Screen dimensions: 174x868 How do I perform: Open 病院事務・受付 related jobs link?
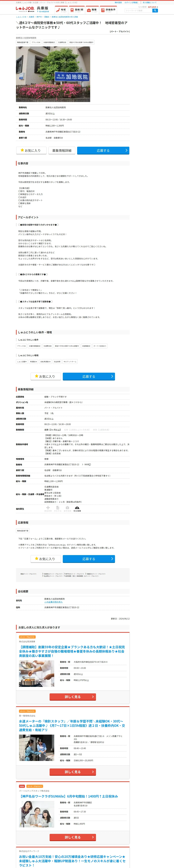82,576
